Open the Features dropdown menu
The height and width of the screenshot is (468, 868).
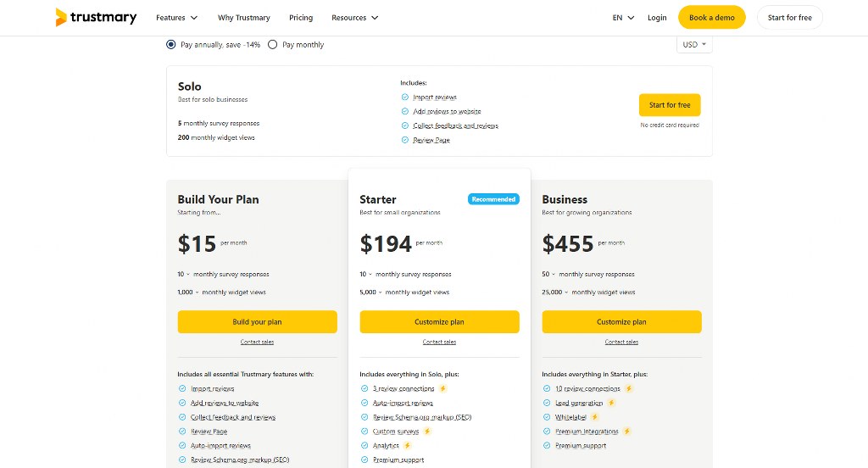click(176, 18)
